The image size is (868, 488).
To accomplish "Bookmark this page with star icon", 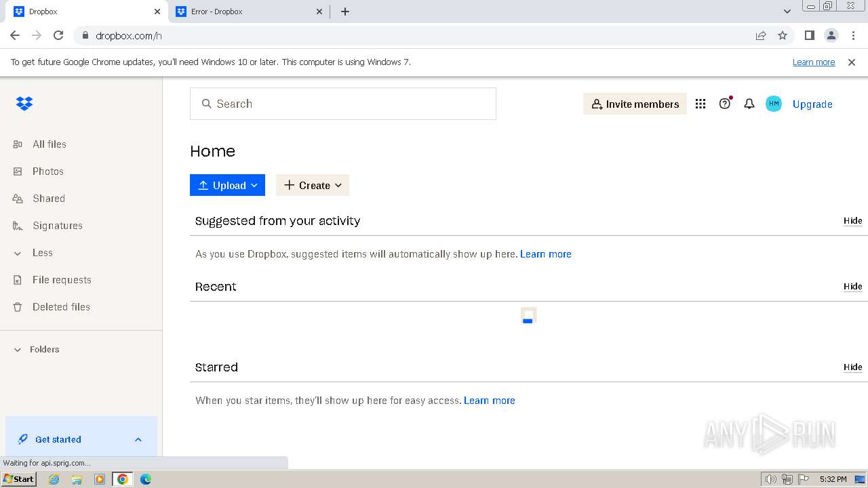I will tap(783, 35).
